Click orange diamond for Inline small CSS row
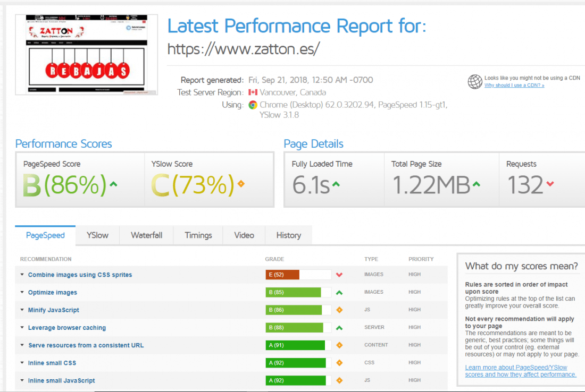 [x=339, y=363]
